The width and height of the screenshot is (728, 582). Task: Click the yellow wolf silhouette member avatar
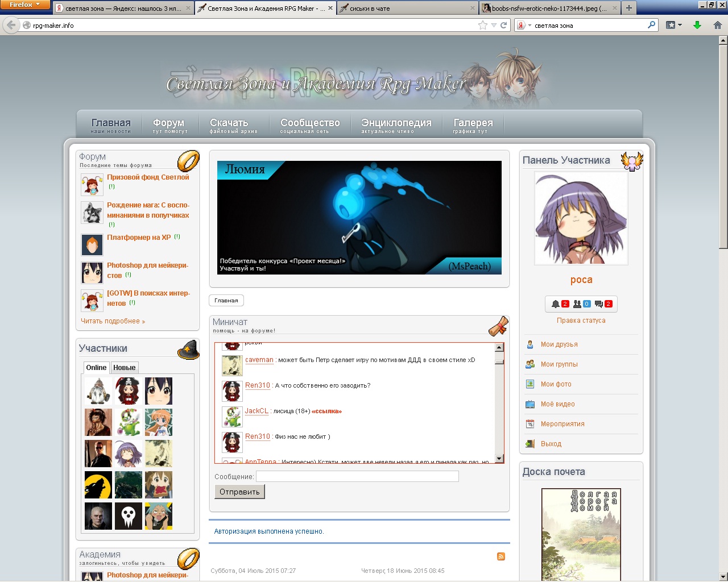click(98, 485)
